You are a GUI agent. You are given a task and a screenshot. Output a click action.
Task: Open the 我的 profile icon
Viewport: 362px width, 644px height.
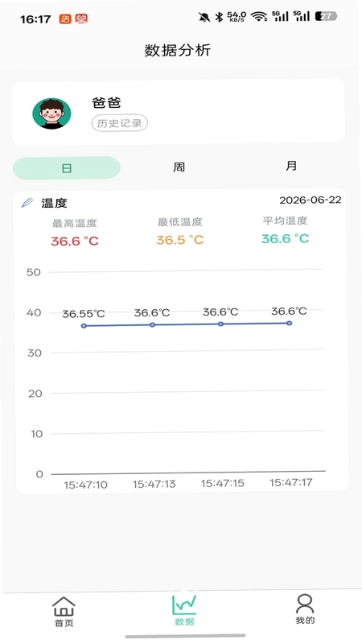tap(305, 604)
